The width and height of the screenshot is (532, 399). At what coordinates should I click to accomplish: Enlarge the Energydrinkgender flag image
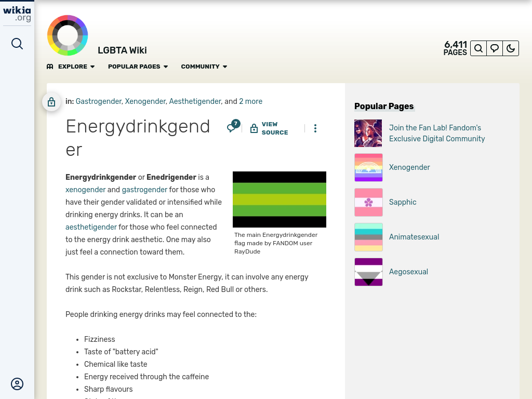pyautogui.click(x=280, y=199)
